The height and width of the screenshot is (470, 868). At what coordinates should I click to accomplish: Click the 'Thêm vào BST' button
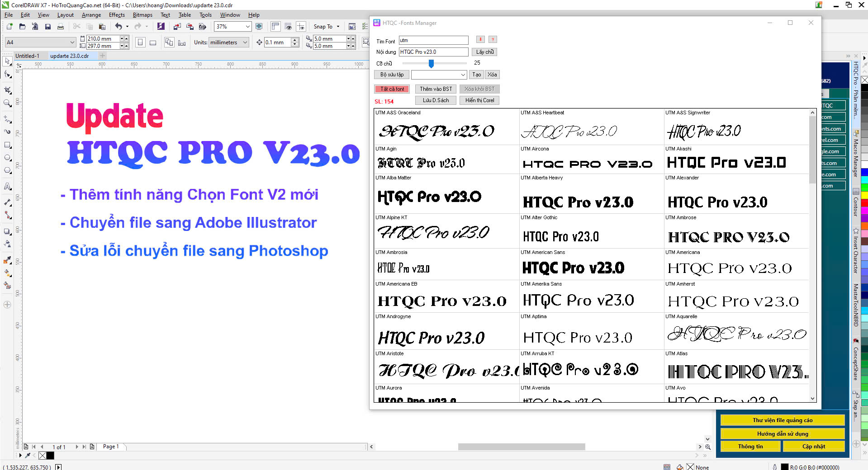click(436, 89)
